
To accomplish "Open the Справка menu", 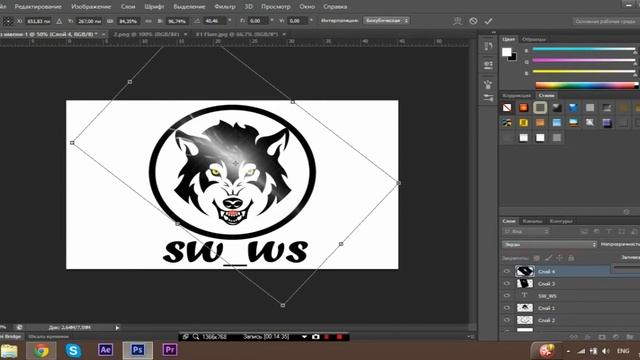I will (x=335, y=7).
